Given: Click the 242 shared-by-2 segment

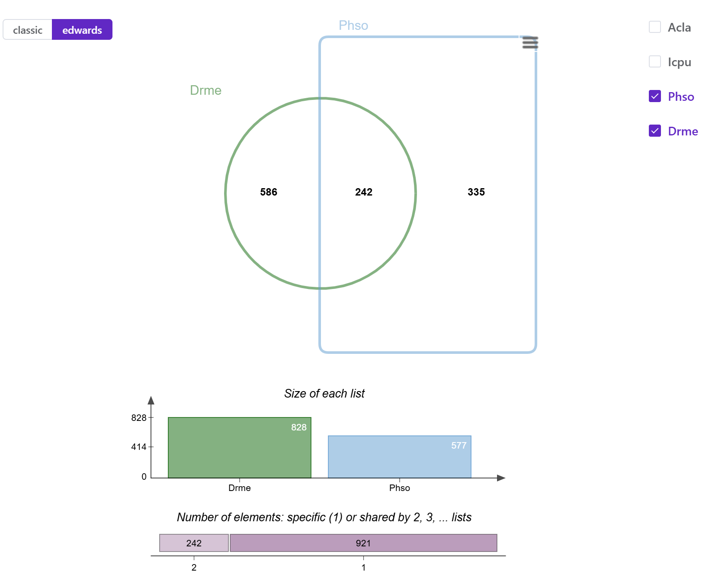Looking at the screenshot, I should 194,543.
